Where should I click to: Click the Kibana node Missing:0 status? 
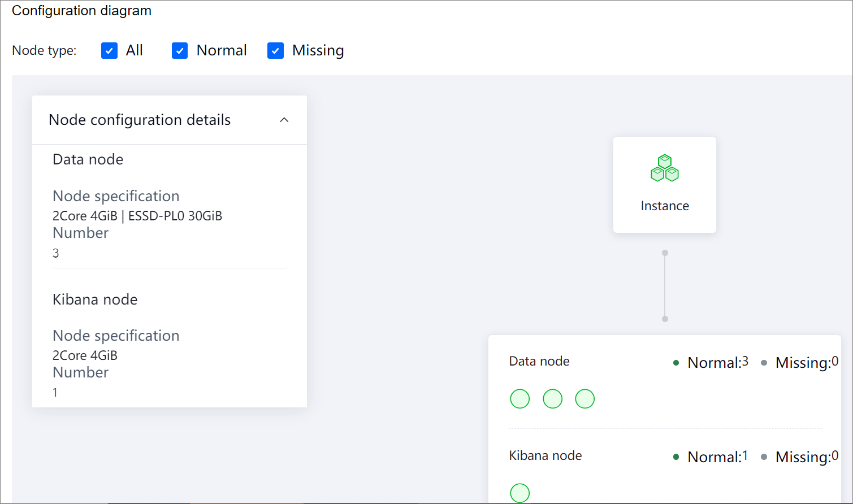pyautogui.click(x=800, y=457)
